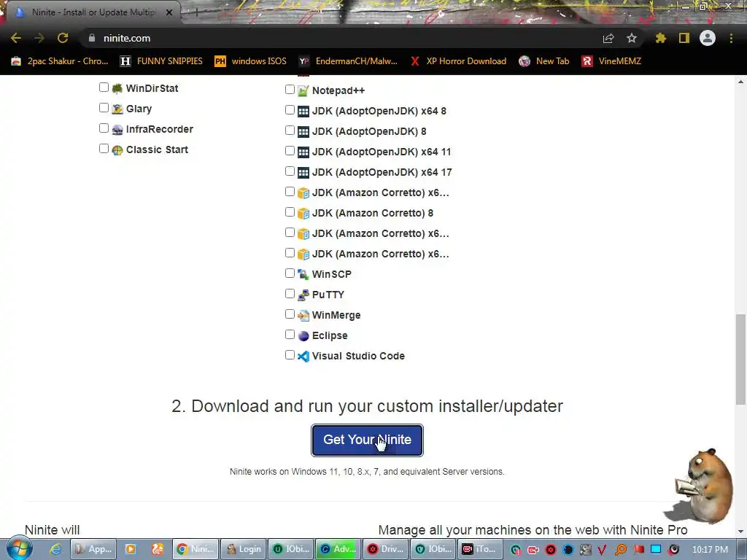
Task: Reload the ninite.com page
Action: click(63, 38)
